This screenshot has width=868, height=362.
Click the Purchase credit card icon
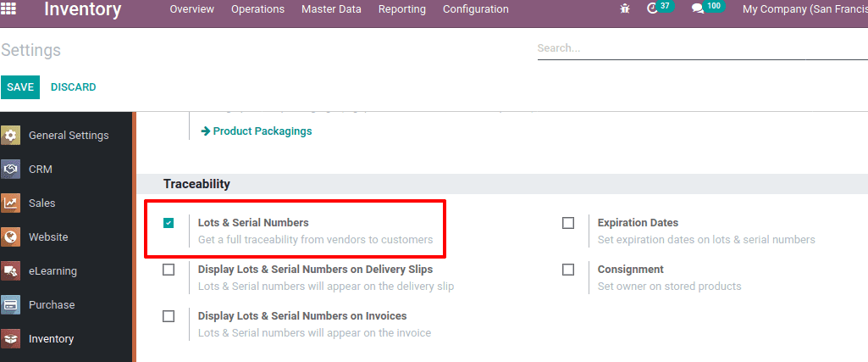[10, 305]
